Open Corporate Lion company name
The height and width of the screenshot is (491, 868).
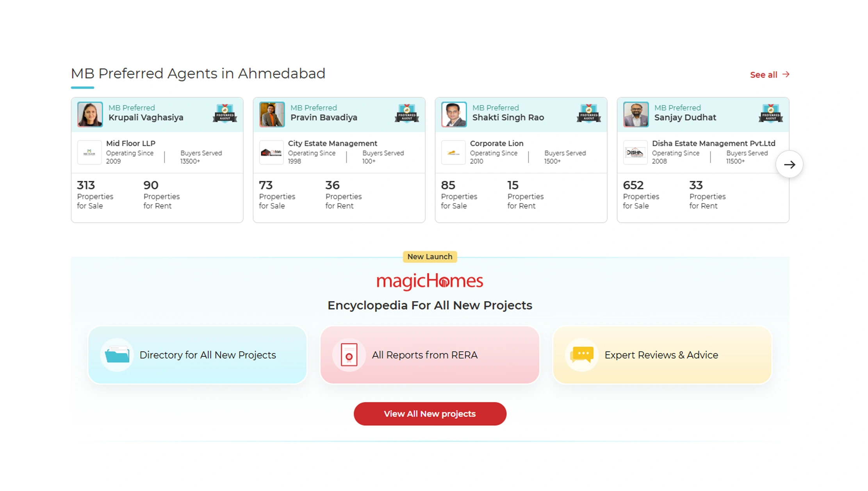[x=497, y=143]
